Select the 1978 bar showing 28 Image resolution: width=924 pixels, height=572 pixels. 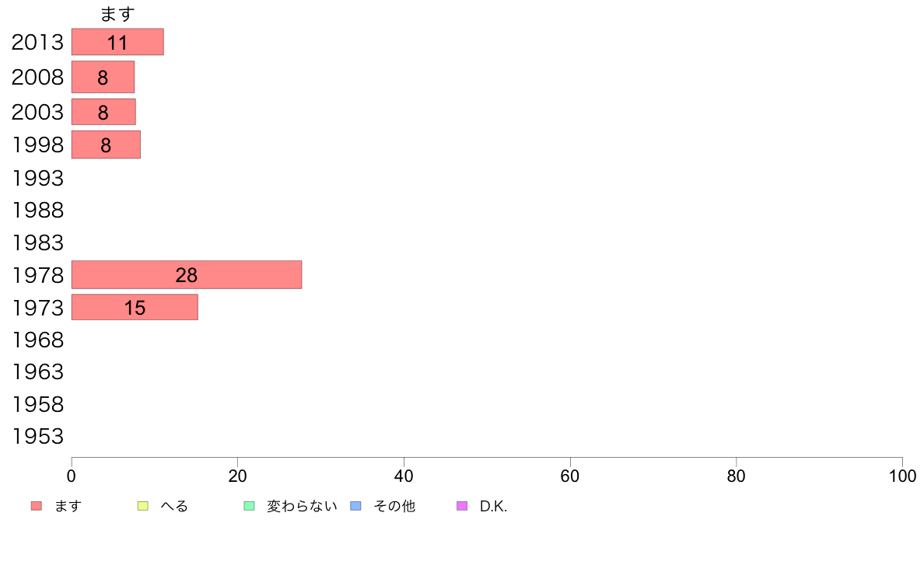[x=187, y=274]
